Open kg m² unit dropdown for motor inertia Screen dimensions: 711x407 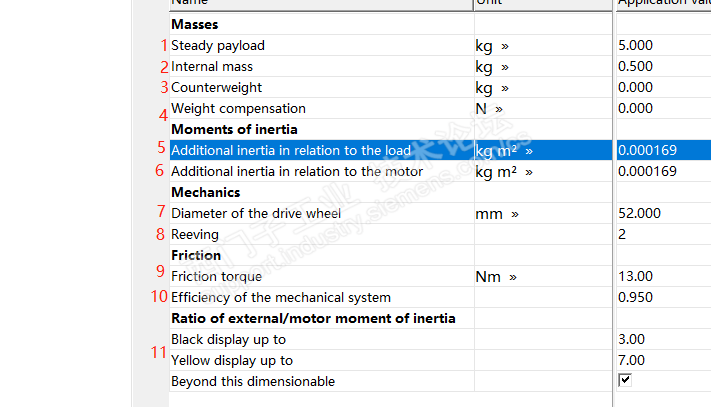tap(528, 172)
